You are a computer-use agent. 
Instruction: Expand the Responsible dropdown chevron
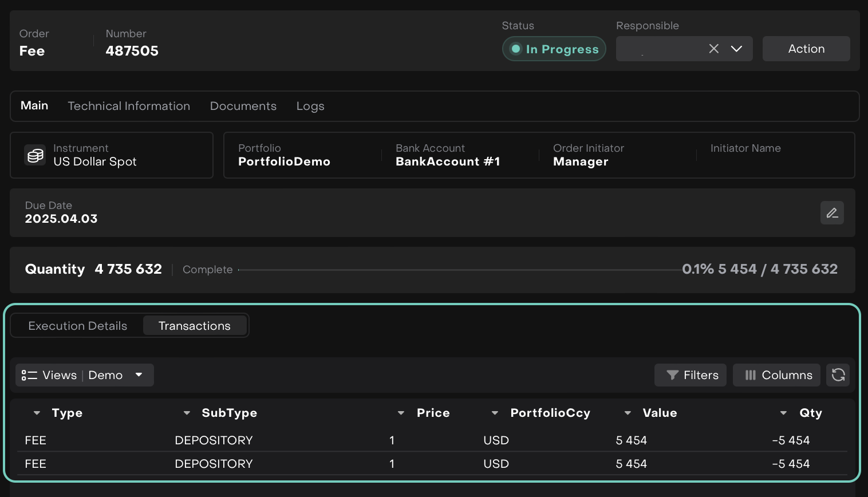736,49
